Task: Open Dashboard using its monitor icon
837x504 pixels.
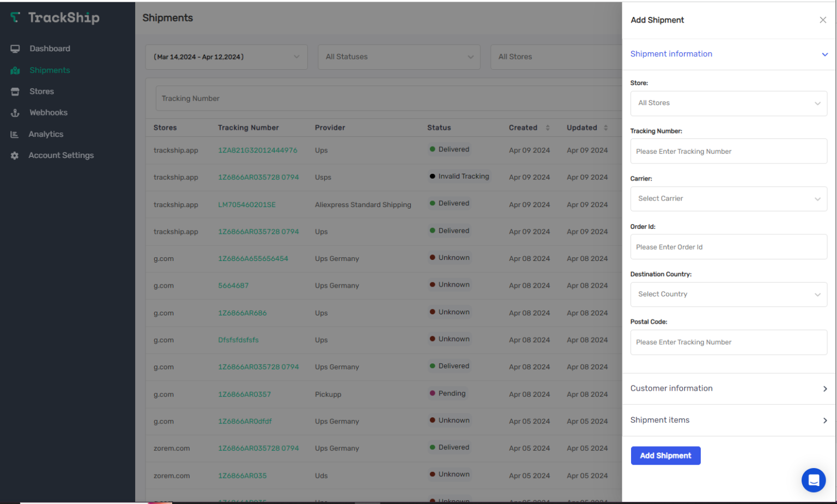Action: 15,48
